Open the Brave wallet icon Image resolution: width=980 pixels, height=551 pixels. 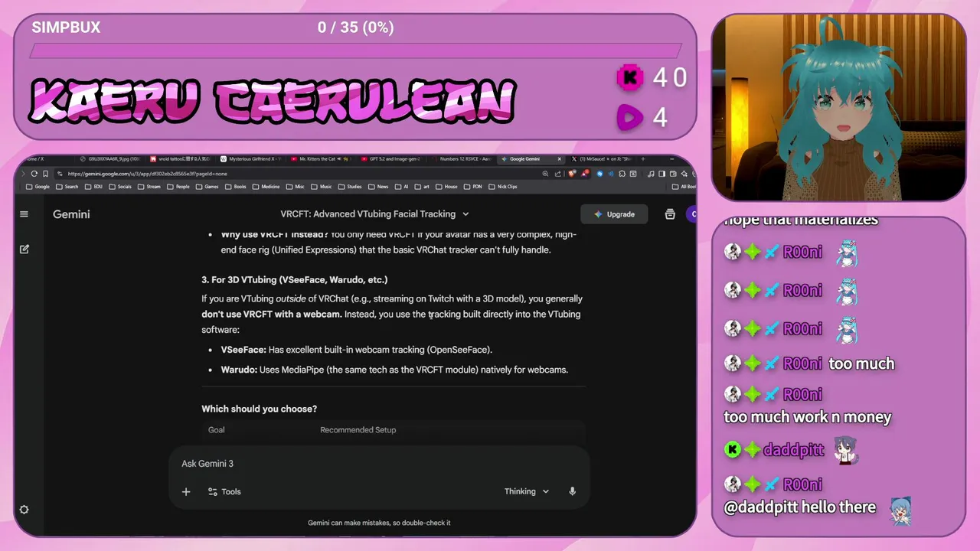tap(672, 174)
